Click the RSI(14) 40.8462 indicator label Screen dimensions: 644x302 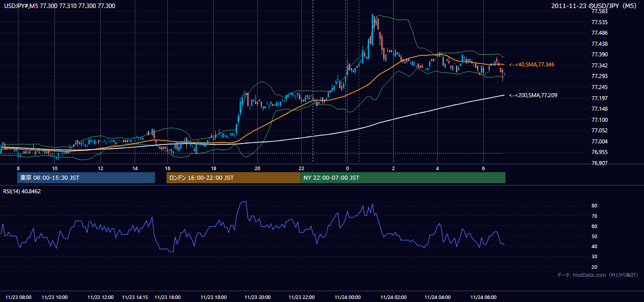(22, 191)
